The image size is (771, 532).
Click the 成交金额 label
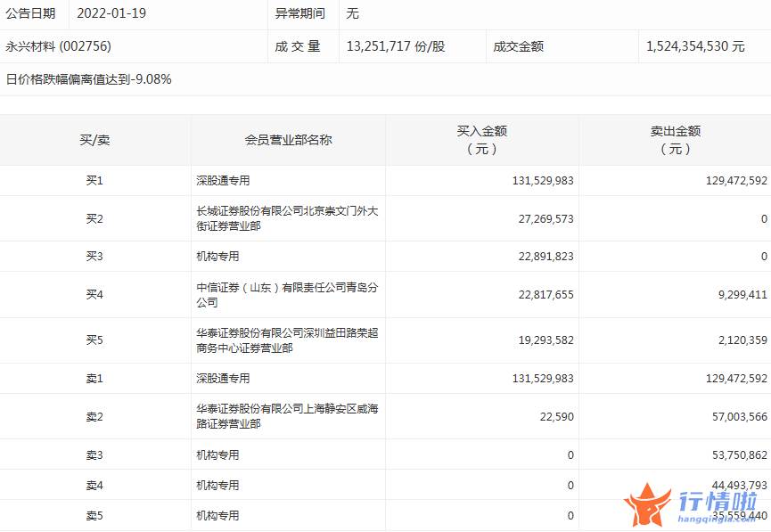click(518, 46)
